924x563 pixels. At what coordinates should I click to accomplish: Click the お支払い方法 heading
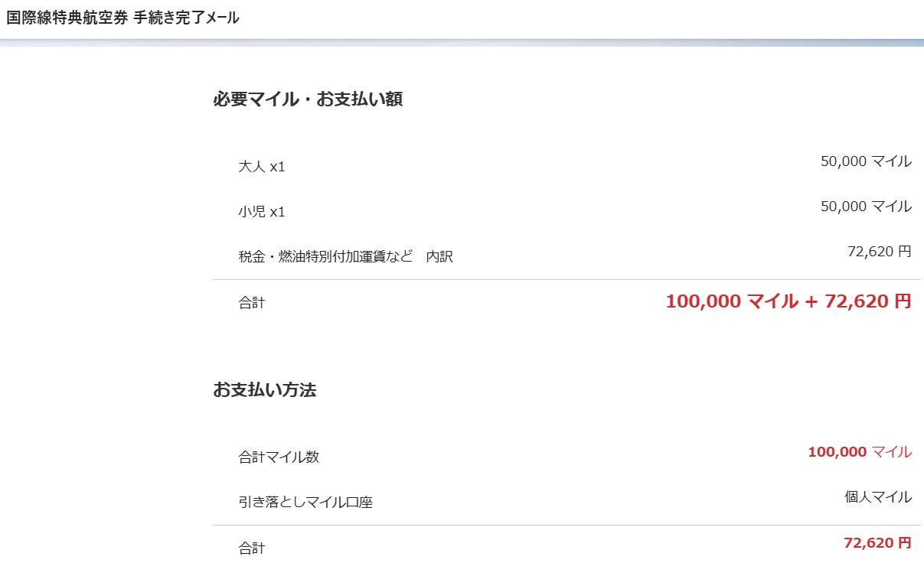[x=265, y=390]
